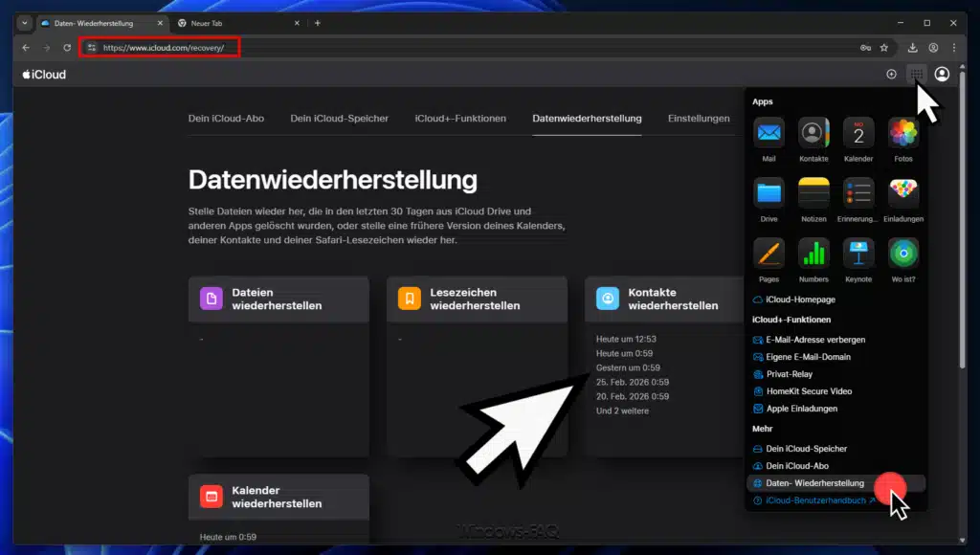Screen dimensions: 980x555
Task: Launch the Keynote app
Action: [x=857, y=255]
